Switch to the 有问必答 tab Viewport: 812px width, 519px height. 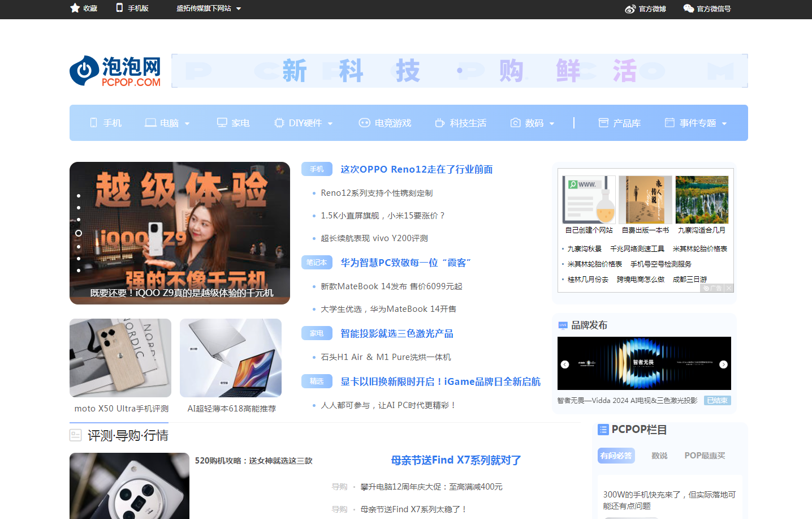tap(616, 456)
